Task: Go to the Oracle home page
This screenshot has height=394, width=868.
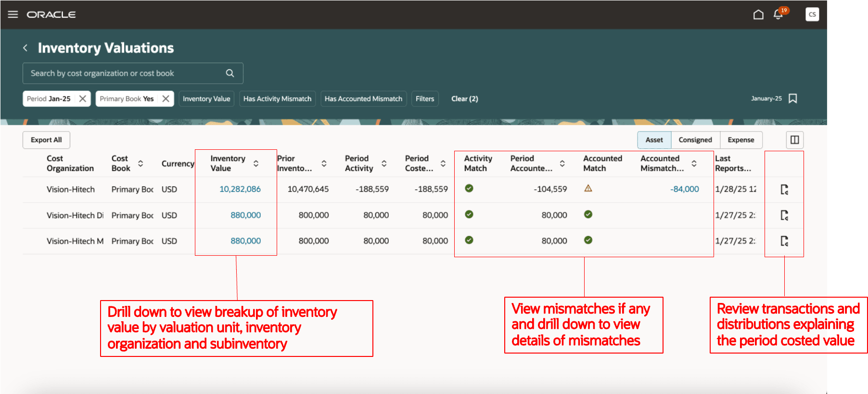Action: (x=758, y=14)
